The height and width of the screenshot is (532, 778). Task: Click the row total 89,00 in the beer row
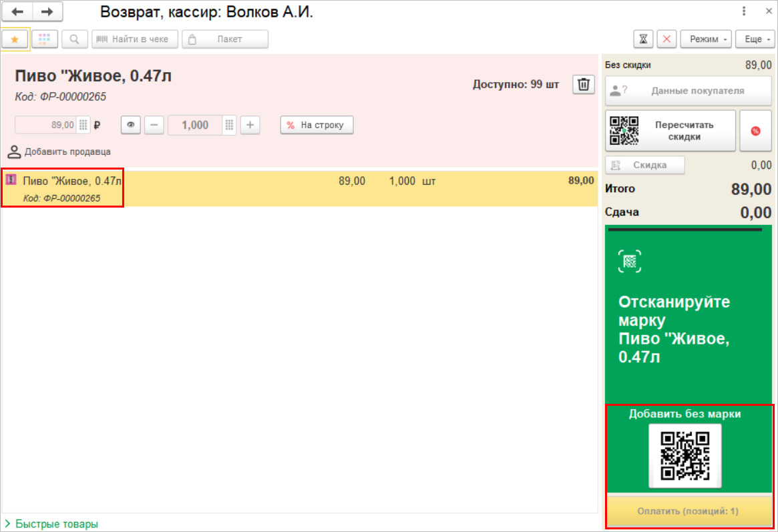(x=581, y=180)
